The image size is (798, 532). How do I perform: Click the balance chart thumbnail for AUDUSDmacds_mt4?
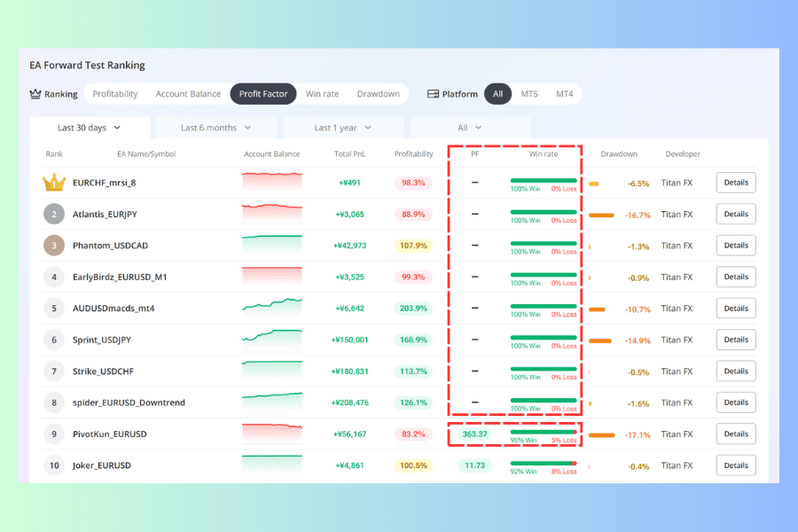[x=272, y=308]
